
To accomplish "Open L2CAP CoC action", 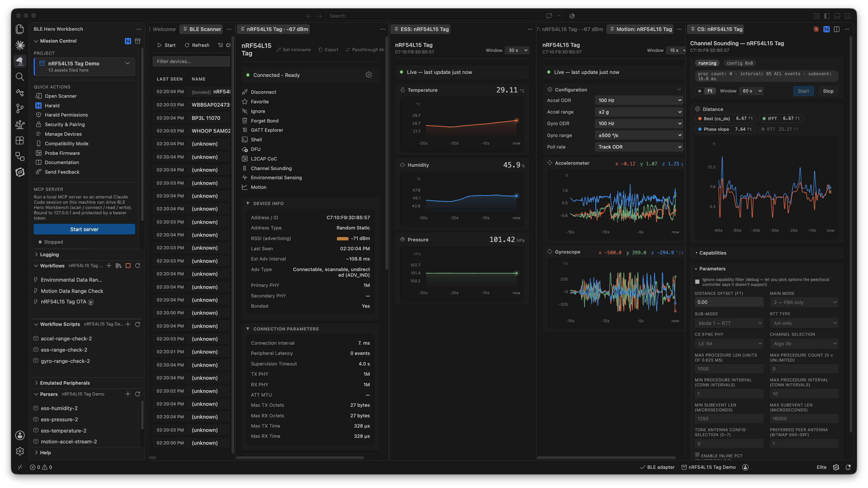I will (260, 158).
